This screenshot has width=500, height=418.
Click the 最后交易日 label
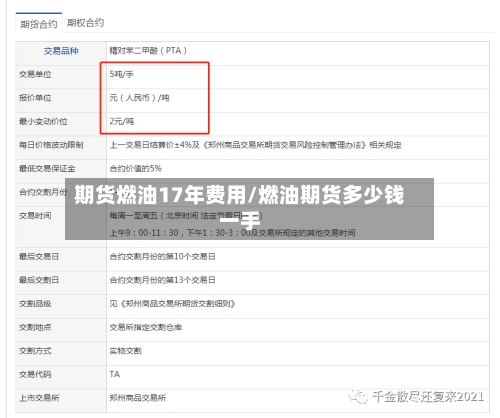[39, 256]
